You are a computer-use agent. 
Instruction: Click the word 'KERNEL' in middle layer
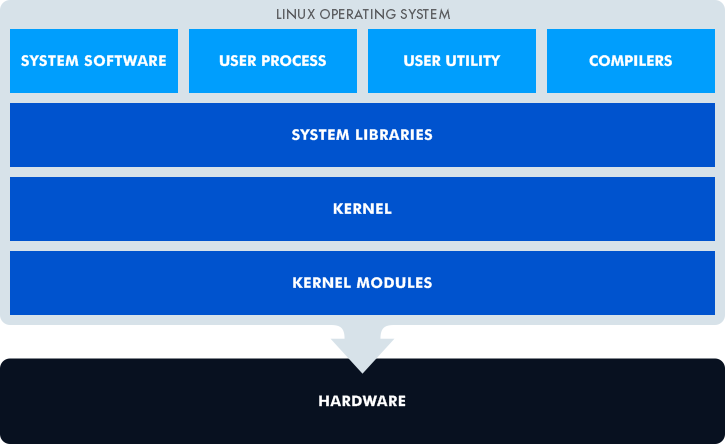click(362, 209)
